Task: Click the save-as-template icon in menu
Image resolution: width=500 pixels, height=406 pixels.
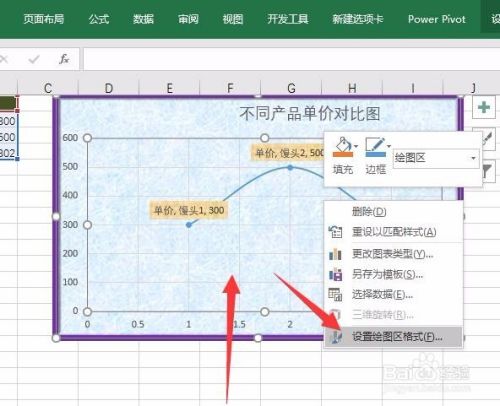Action: tap(335, 274)
